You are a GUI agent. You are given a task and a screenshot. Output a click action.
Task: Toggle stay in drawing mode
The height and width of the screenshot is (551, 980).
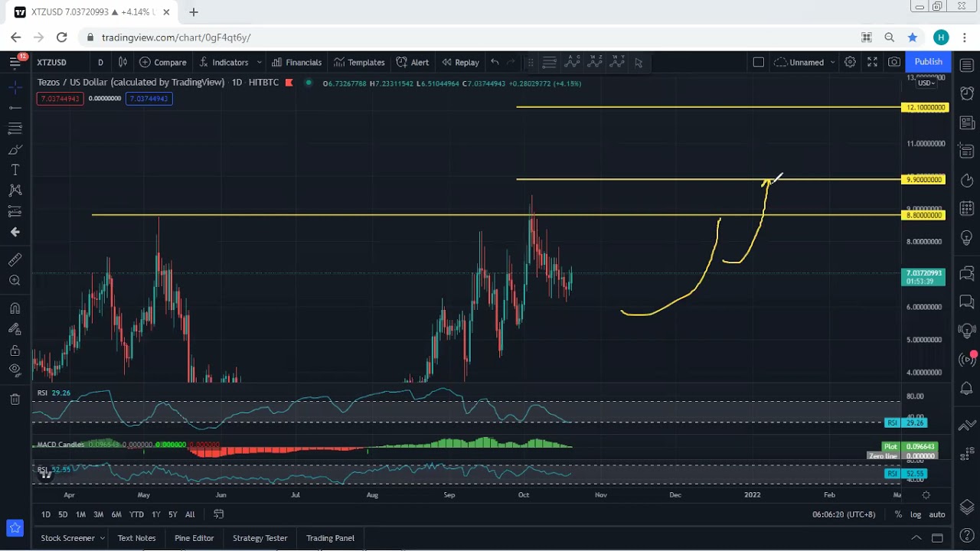[15, 329]
